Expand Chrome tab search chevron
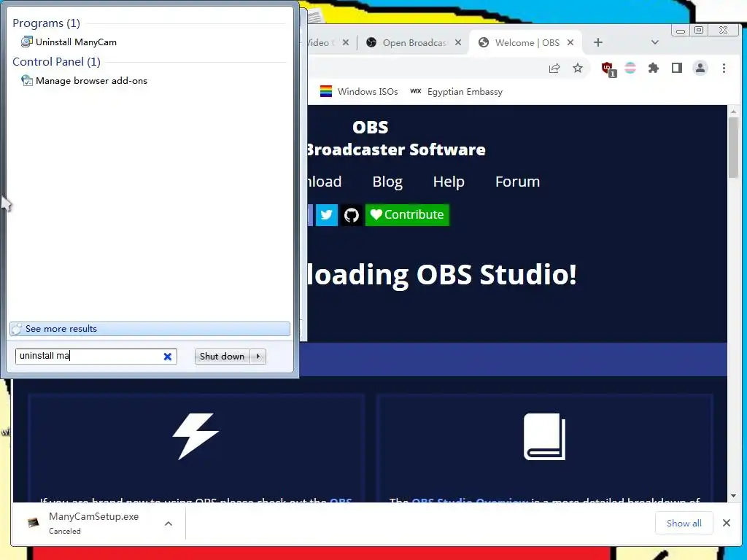Viewport: 747px width, 560px height. (655, 42)
